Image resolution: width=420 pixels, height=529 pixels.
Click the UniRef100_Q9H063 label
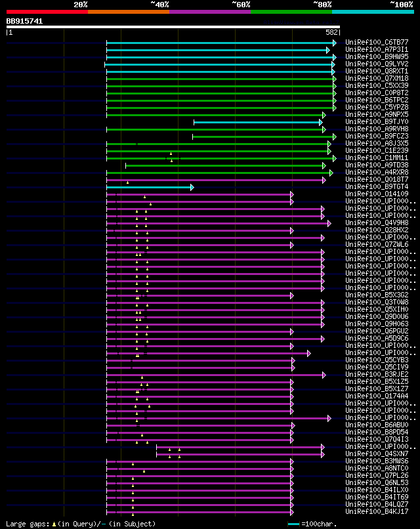(377, 324)
